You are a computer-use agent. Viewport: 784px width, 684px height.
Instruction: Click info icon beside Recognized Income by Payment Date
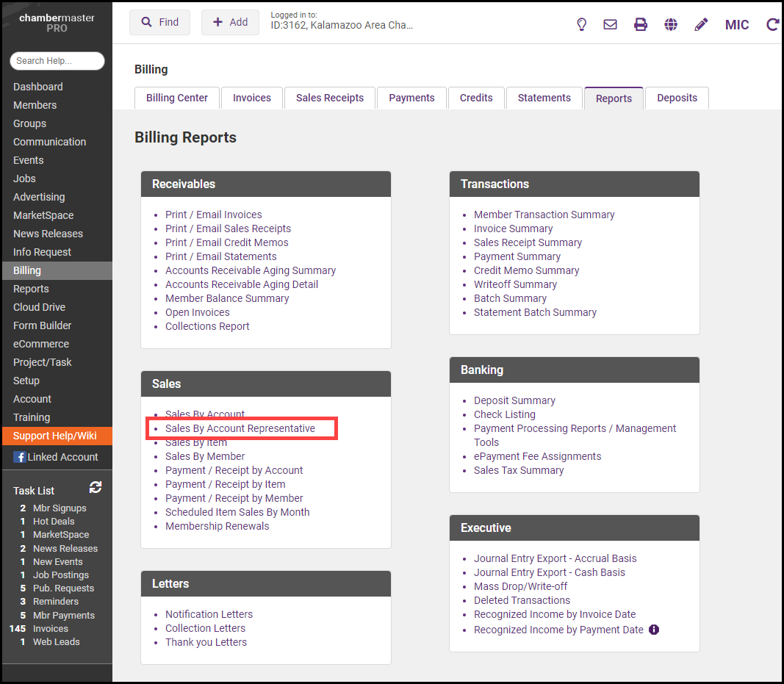tap(654, 630)
